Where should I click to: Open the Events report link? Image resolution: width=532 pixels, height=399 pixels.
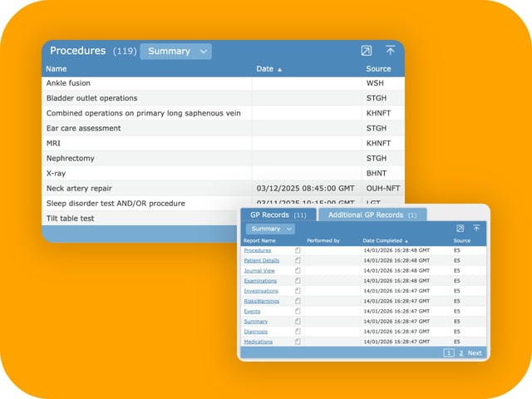point(252,311)
